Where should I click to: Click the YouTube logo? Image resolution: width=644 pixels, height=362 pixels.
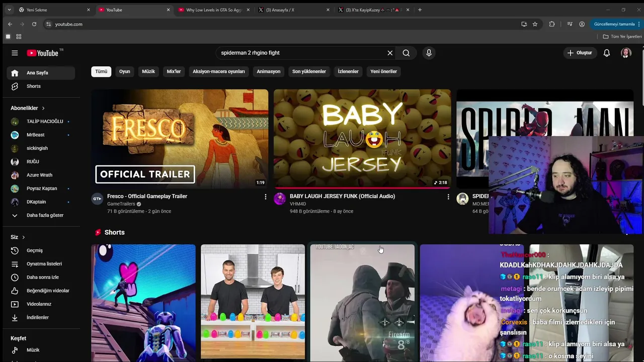[x=43, y=53]
